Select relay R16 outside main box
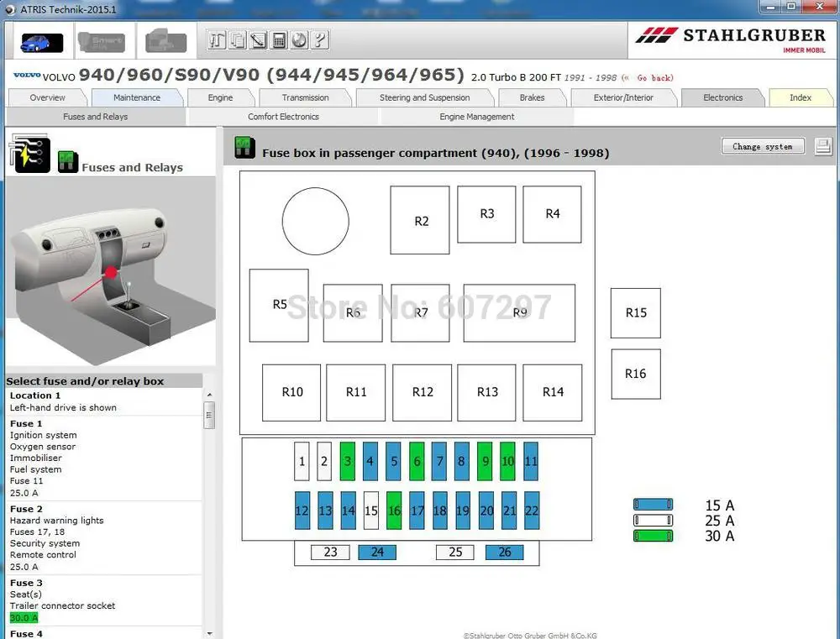The width and height of the screenshot is (840, 639). tap(636, 374)
